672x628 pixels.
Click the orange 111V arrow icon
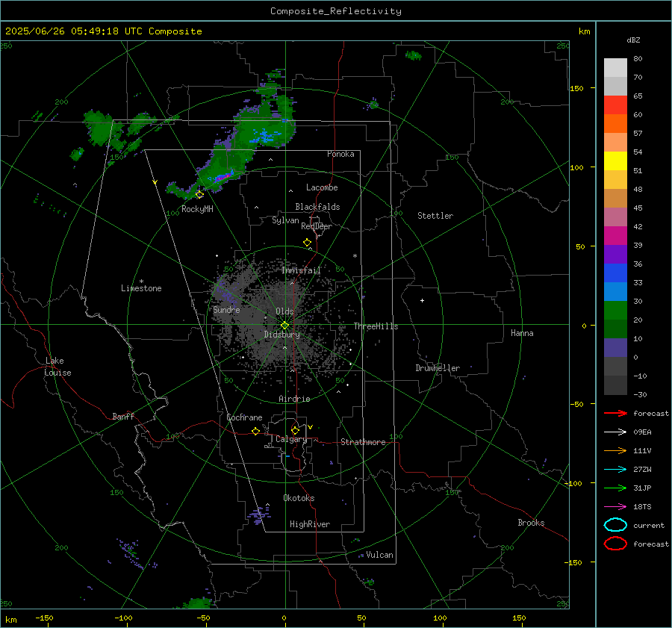(x=615, y=450)
